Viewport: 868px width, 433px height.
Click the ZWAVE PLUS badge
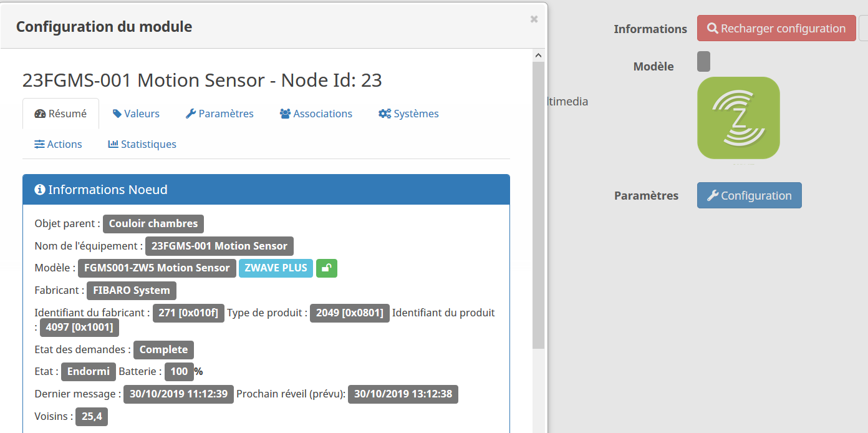point(276,268)
